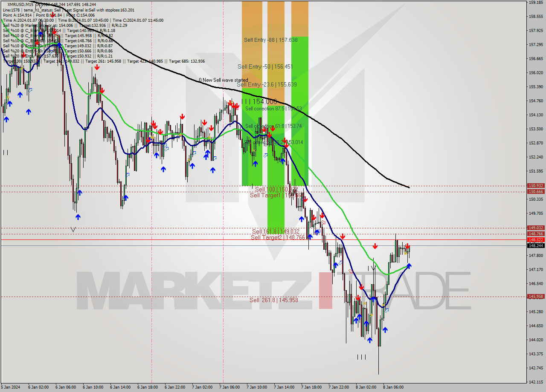This screenshot has height=392, width=546.
Task: Select the 'Sell 261.8 | 145.958' chart label
Action: point(274,300)
